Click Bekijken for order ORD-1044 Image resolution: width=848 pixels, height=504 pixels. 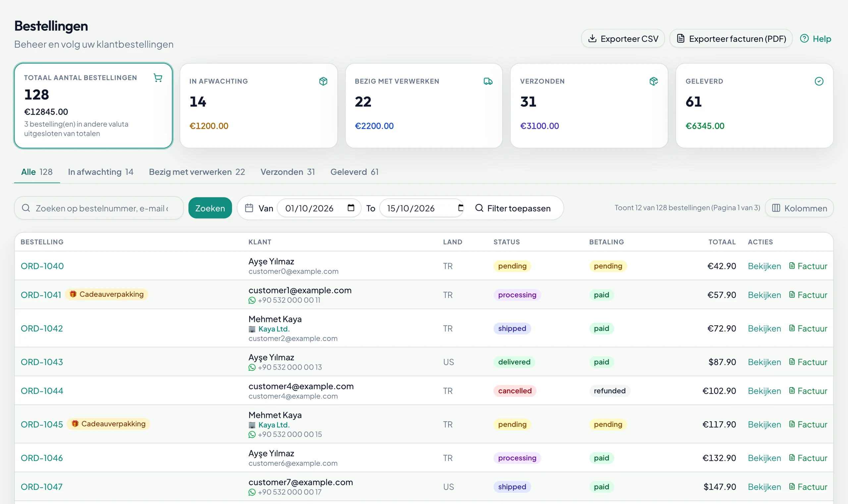(765, 391)
